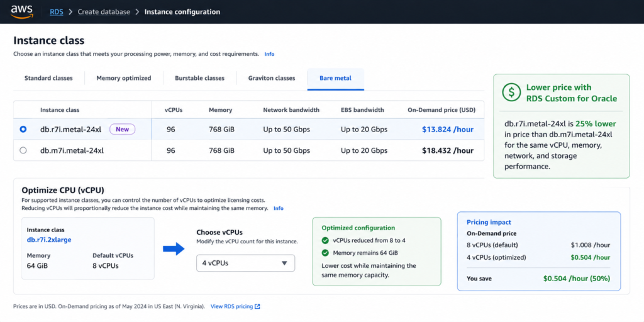
Task: Click the $18.432 /hour price
Action: (448, 150)
